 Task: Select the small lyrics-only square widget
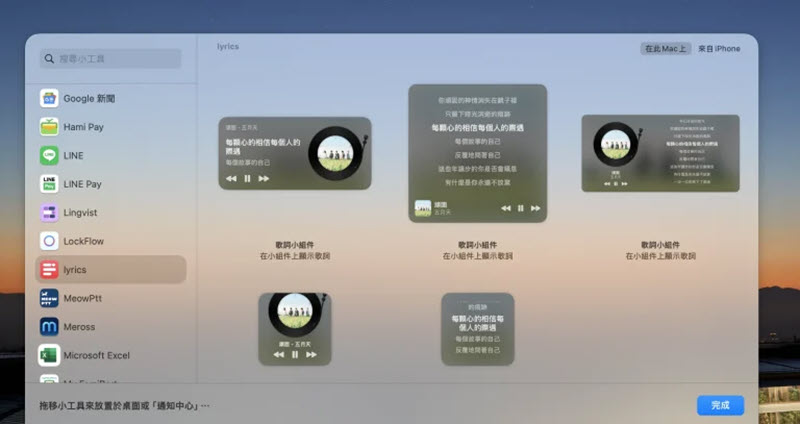(478, 329)
